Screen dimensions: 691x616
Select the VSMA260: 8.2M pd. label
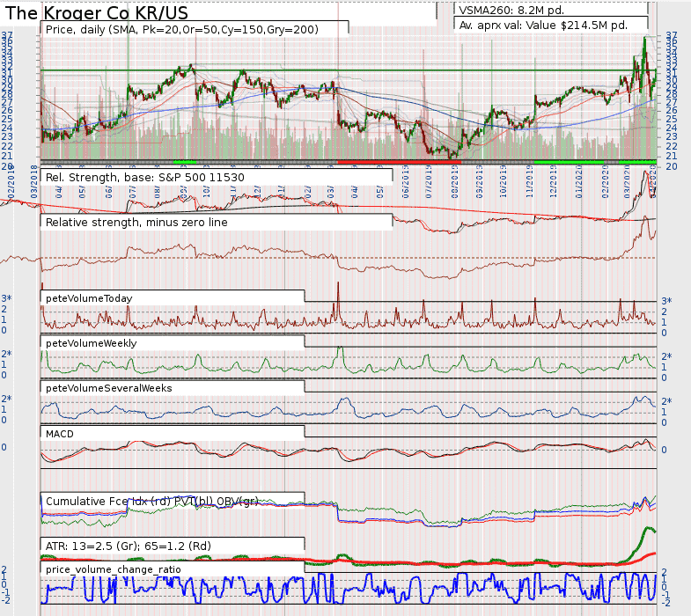pos(511,11)
